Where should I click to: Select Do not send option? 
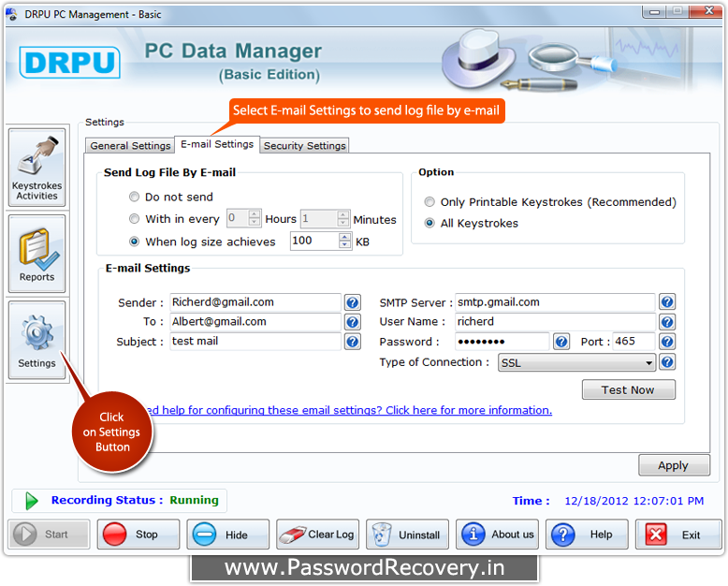click(x=134, y=197)
